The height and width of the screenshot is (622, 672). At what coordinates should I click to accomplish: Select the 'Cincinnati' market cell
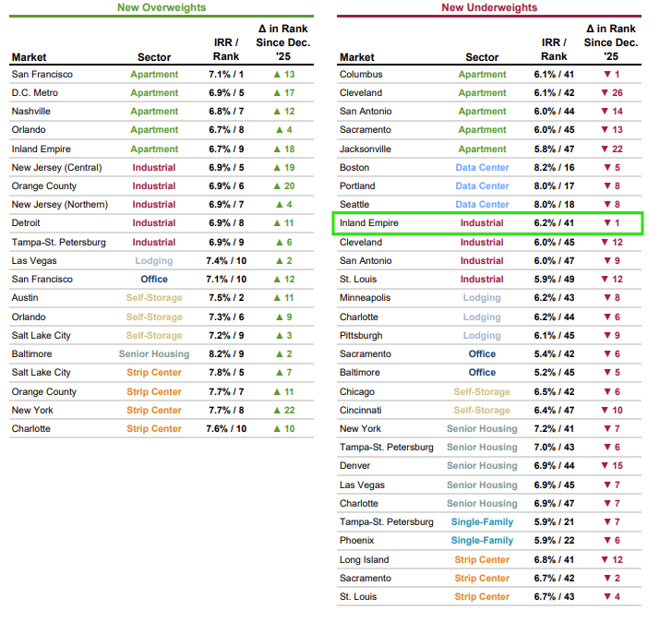tap(360, 410)
